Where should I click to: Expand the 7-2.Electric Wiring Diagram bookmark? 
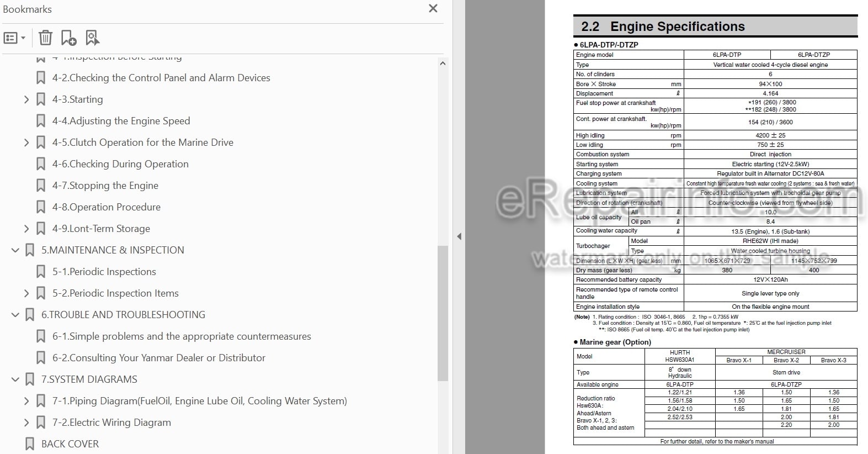click(x=26, y=423)
